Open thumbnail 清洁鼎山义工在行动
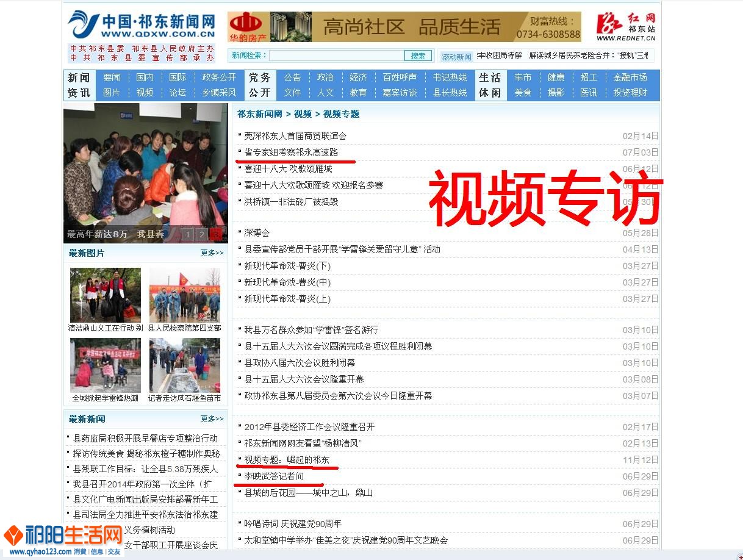 coord(106,295)
